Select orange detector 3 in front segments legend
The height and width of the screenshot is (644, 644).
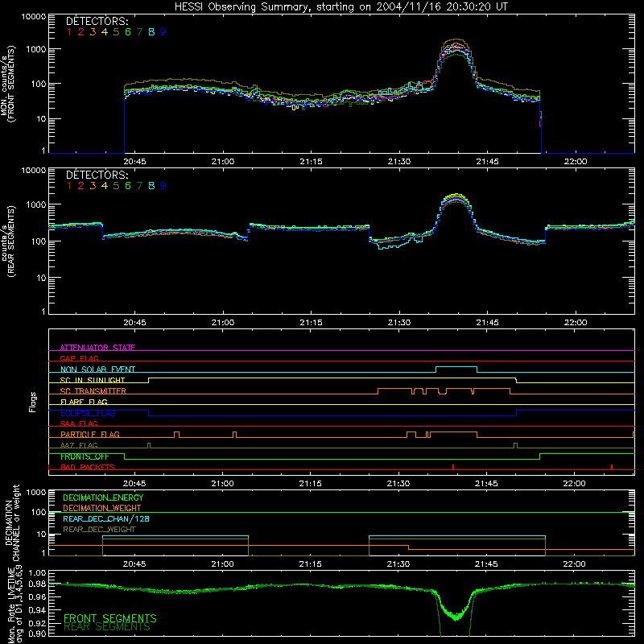(x=93, y=32)
